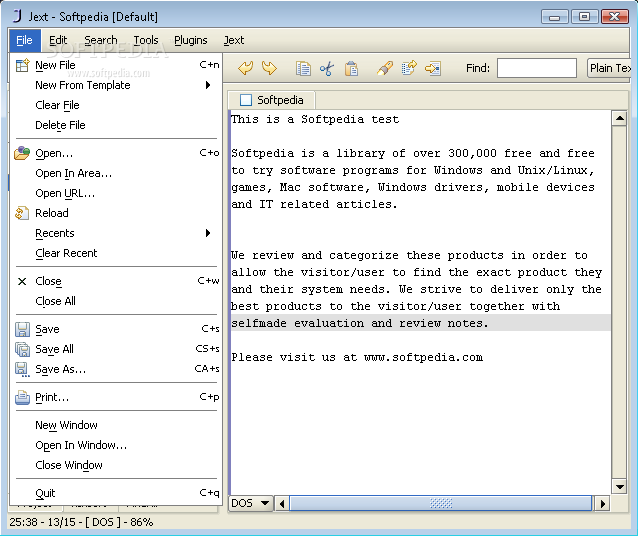
Task: Click the toolbar icon after the pencil
Action: (x=409, y=68)
